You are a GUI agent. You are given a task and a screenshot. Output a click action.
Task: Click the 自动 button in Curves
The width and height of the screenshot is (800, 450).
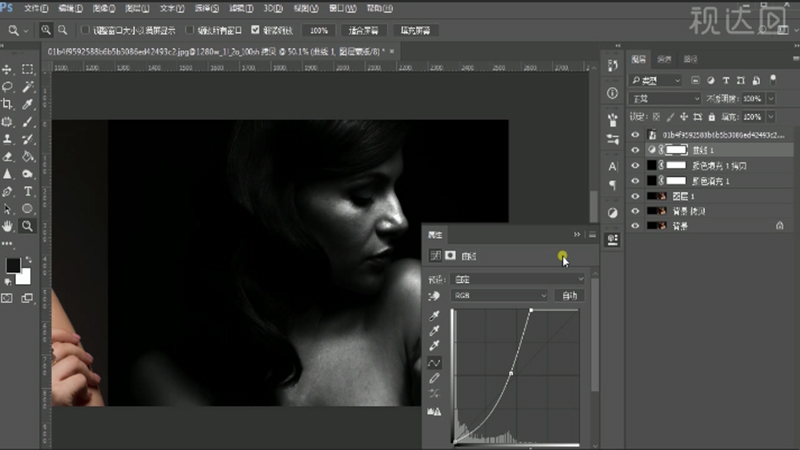[x=569, y=295]
